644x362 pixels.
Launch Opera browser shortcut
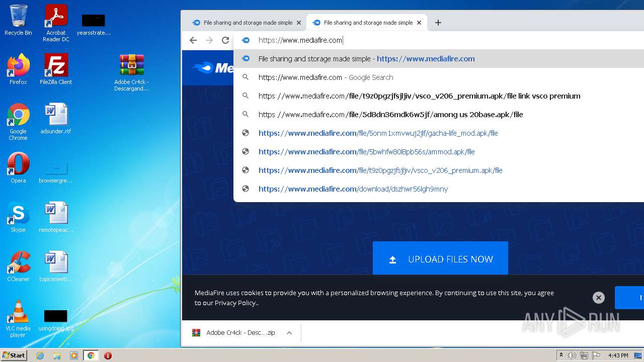(18, 168)
